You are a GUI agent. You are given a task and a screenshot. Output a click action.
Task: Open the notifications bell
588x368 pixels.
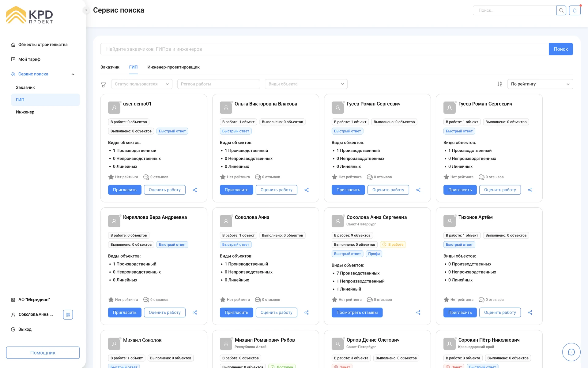coord(575,10)
